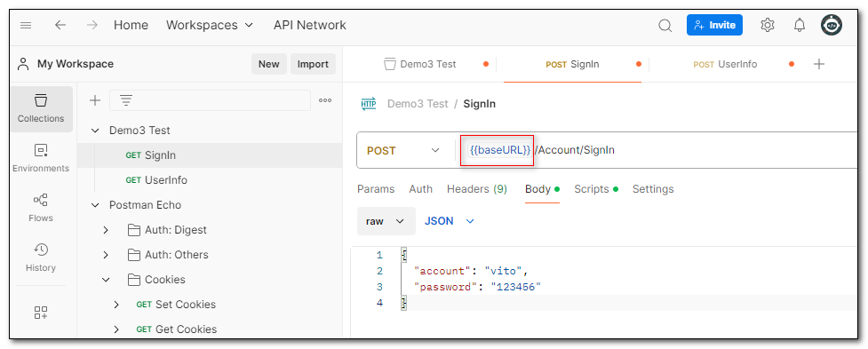
Task: Add a new tab with plus icon
Action: [819, 64]
